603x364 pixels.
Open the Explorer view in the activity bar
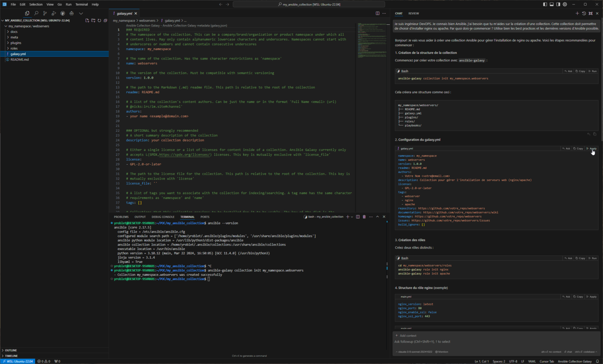(x=27, y=13)
